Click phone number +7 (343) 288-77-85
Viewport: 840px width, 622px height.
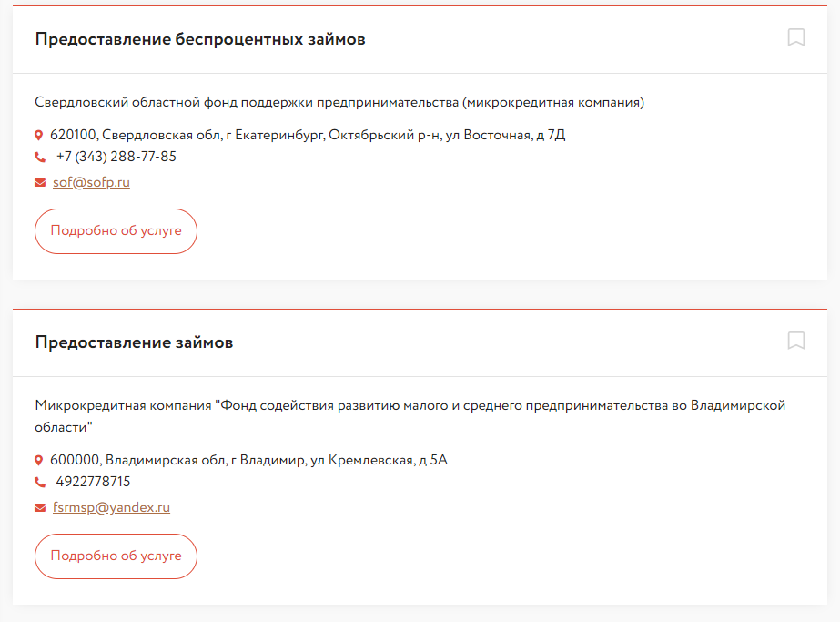pyautogui.click(x=116, y=157)
